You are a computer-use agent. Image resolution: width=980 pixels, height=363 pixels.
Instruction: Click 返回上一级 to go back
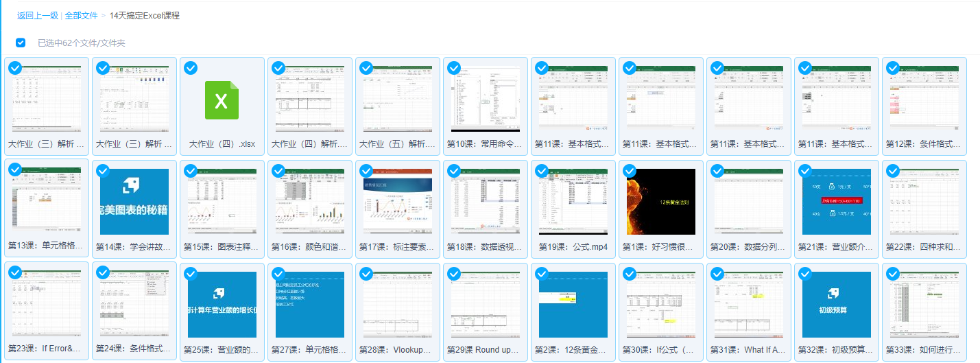(37, 15)
